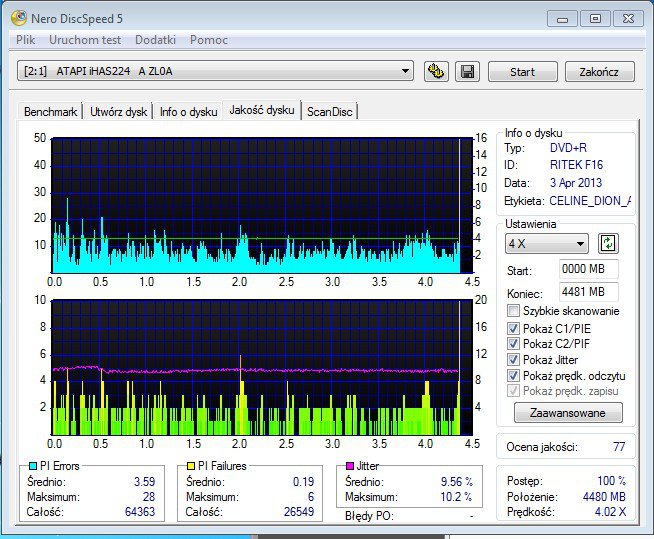Click inside the PI Errors upper graph
Screen dimensions: 654x539
262,206
